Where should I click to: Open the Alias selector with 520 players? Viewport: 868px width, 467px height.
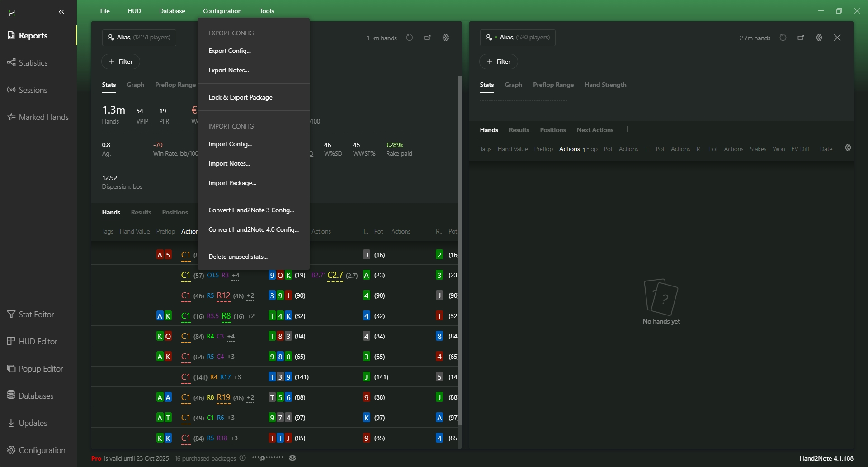pyautogui.click(x=518, y=38)
